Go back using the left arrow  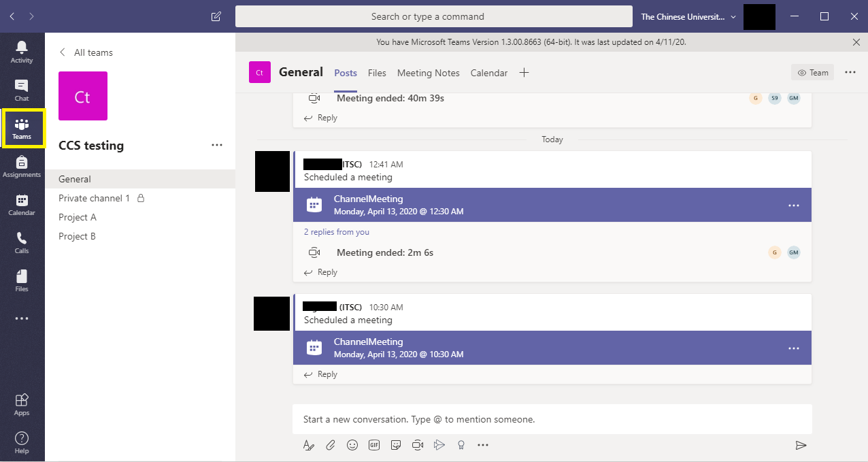(x=12, y=16)
